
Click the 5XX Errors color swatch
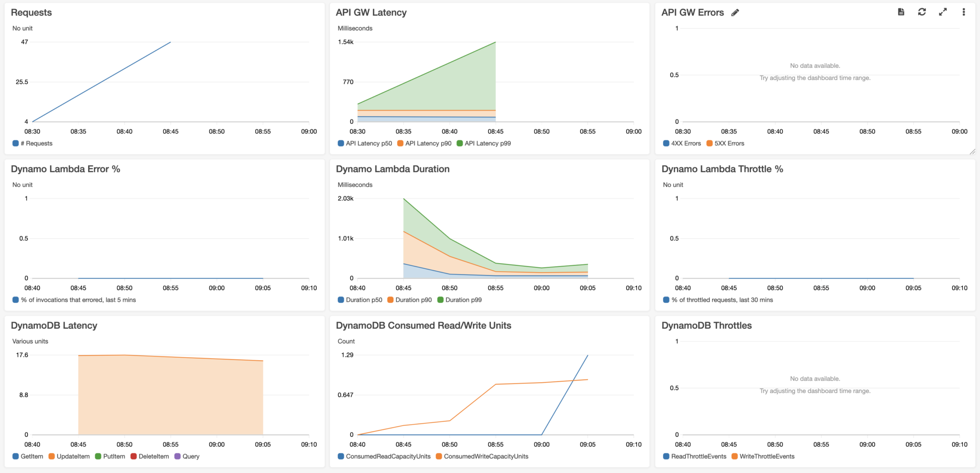pyautogui.click(x=711, y=143)
